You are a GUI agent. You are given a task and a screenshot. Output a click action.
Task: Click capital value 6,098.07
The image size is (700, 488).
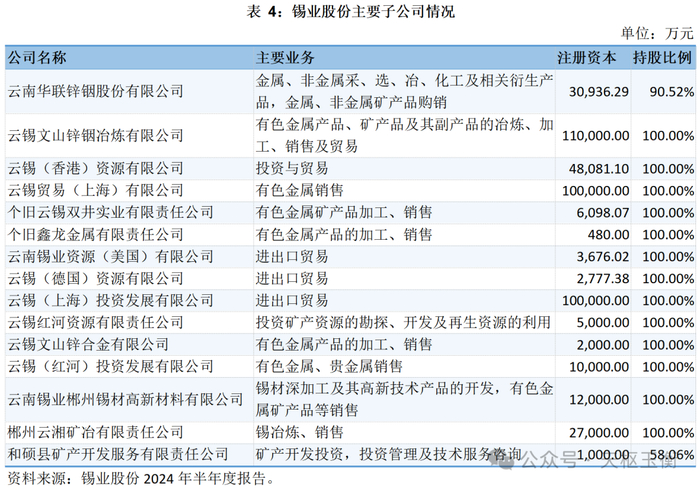point(603,213)
